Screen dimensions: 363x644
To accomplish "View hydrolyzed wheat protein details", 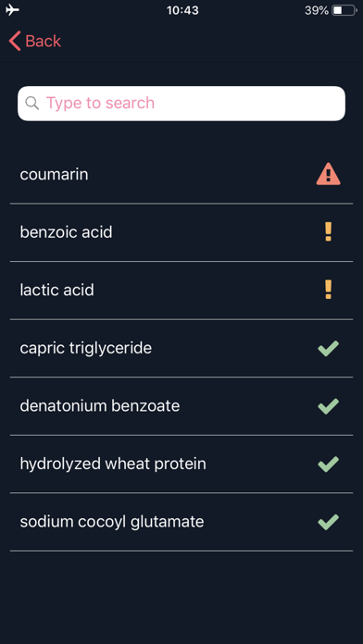I will (181, 464).
